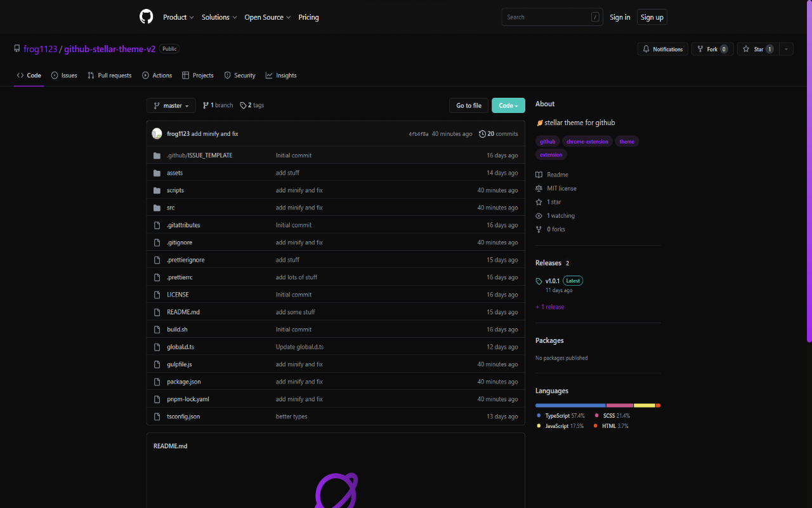Screen dimensions: 812x508
Task: Open the Actions tab
Action: 157,76
